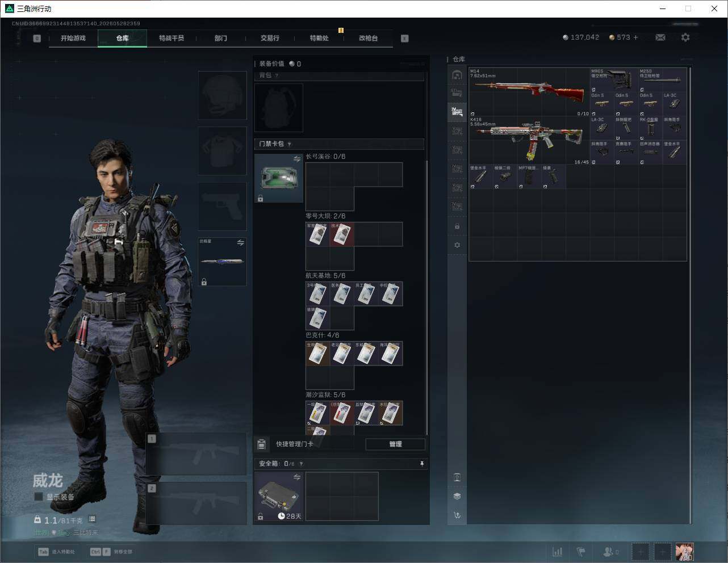This screenshot has height=563, width=728.
Task: Open warehouse sidebar gear settings
Action: click(457, 245)
